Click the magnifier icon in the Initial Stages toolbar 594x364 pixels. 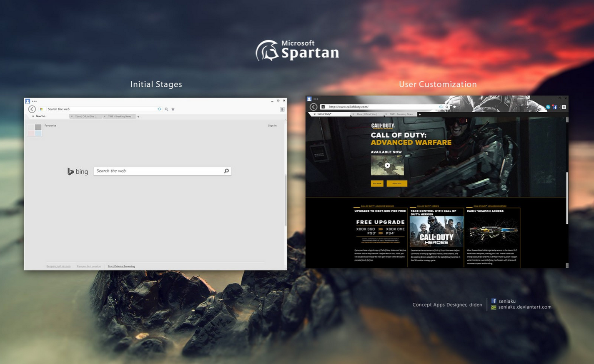click(166, 109)
